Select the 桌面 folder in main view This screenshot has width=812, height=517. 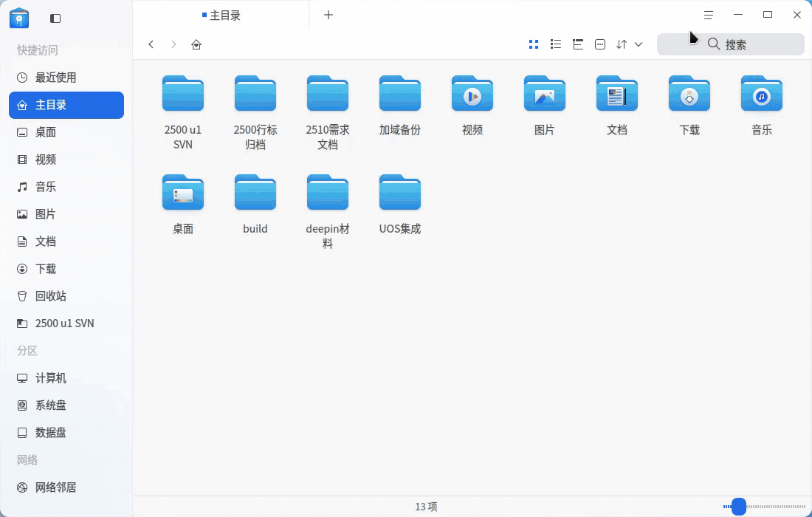(x=183, y=193)
